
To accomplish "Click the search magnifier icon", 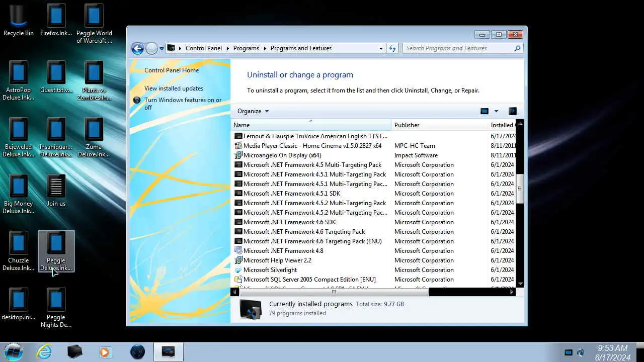I will click(517, 48).
